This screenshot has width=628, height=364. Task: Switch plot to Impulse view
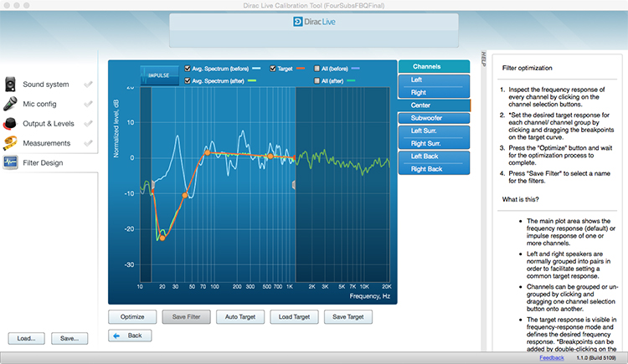[x=159, y=75]
